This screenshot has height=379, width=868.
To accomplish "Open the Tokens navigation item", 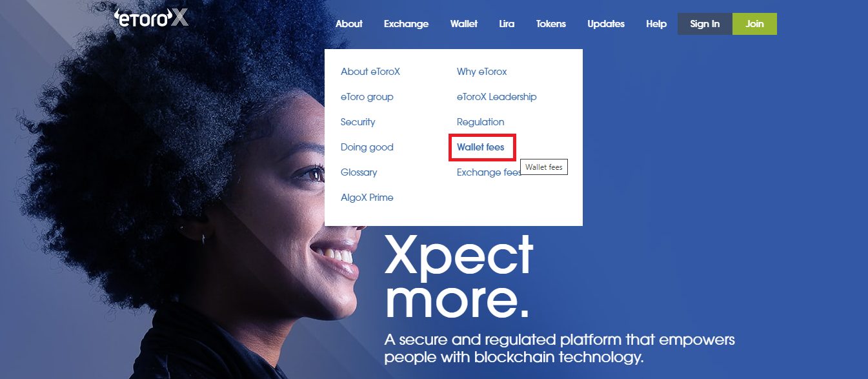I will (x=551, y=24).
